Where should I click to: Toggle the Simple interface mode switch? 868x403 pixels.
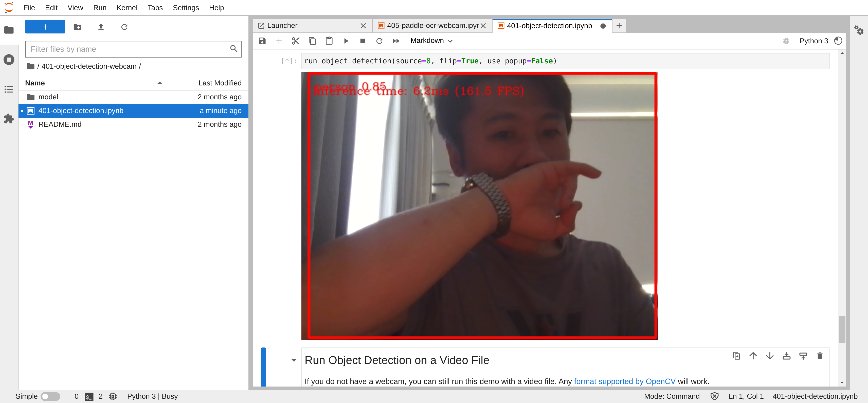point(50,396)
